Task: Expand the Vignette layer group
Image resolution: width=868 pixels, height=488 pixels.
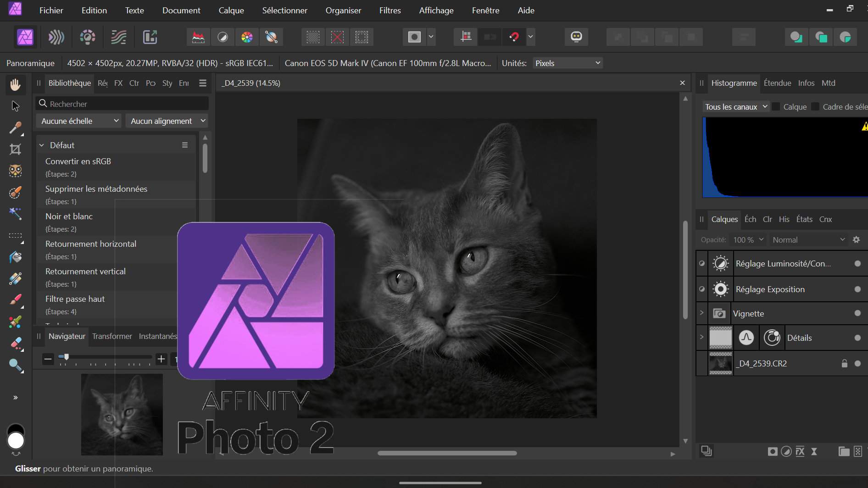Action: click(701, 313)
